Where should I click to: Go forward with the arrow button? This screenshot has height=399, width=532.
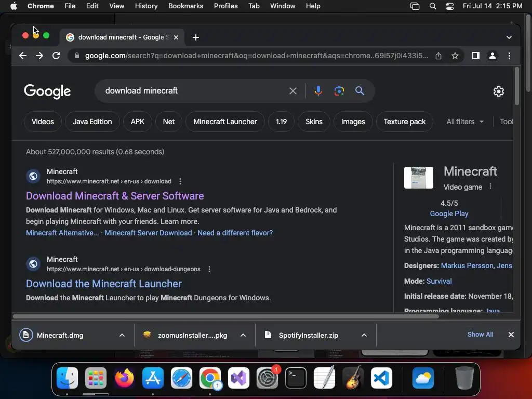[39, 56]
